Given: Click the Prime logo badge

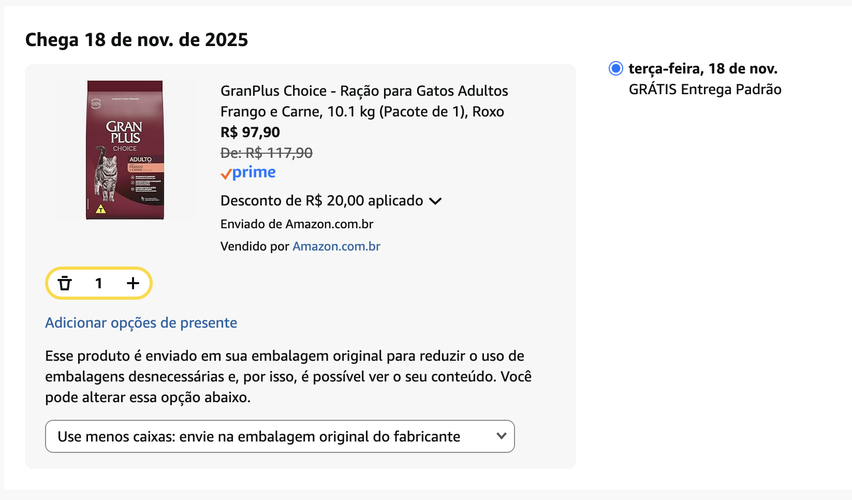Looking at the screenshot, I should 248,173.
